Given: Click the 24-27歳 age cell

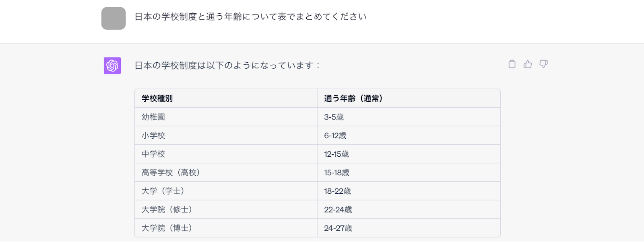Looking at the screenshot, I should point(338,228).
